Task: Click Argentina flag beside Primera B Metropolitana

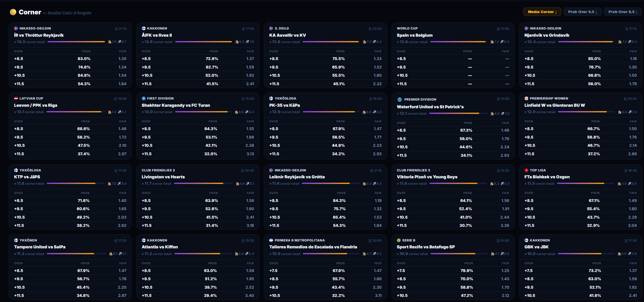Action: click(271, 240)
